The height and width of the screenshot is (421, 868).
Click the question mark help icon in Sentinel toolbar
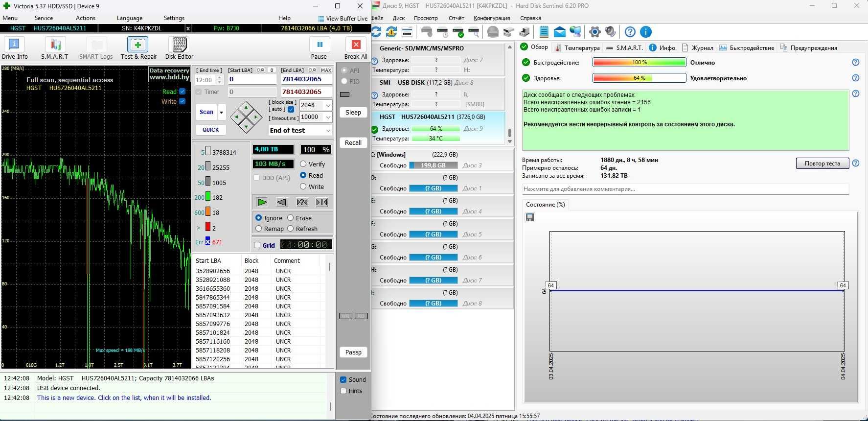[630, 32]
